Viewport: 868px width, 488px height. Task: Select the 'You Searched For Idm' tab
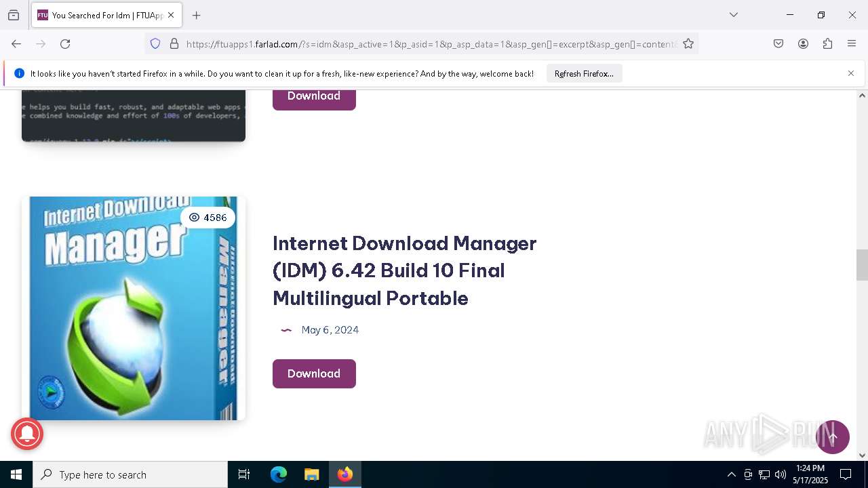pos(106,15)
